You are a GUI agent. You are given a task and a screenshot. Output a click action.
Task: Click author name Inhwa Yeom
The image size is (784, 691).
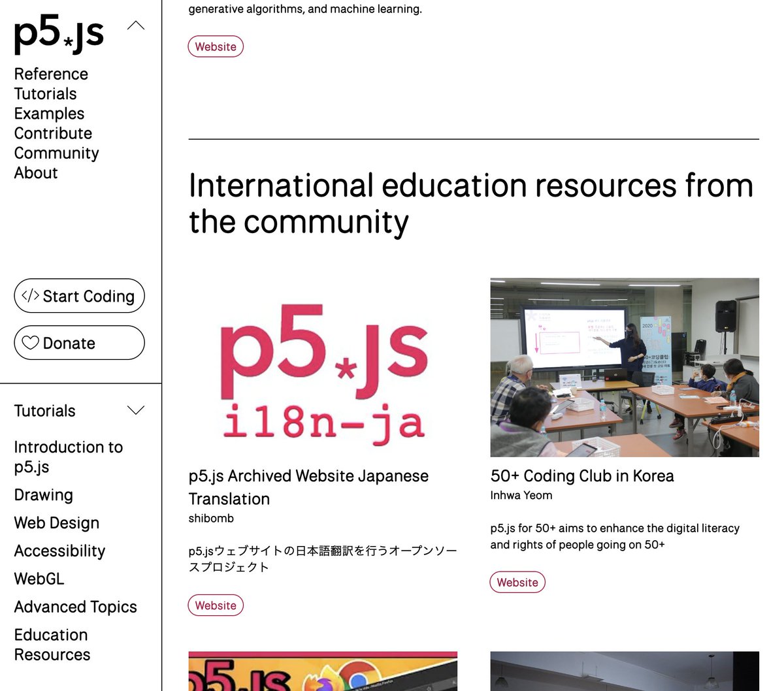point(521,495)
